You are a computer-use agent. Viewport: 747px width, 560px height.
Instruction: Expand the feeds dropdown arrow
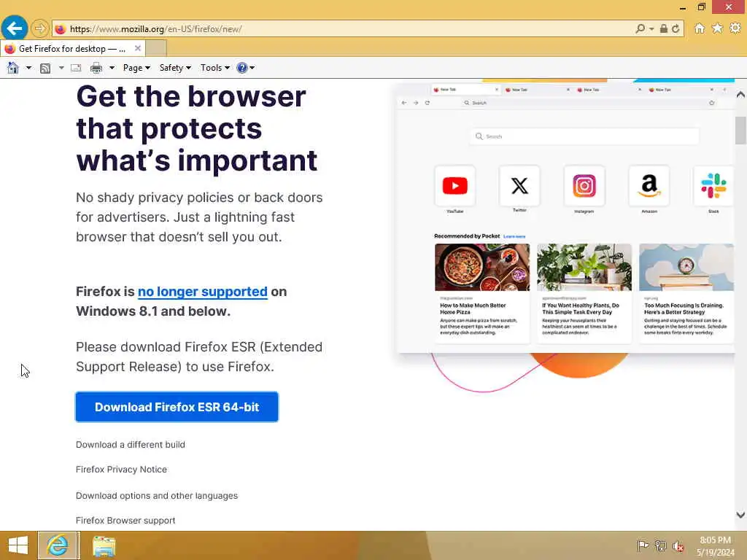61,68
